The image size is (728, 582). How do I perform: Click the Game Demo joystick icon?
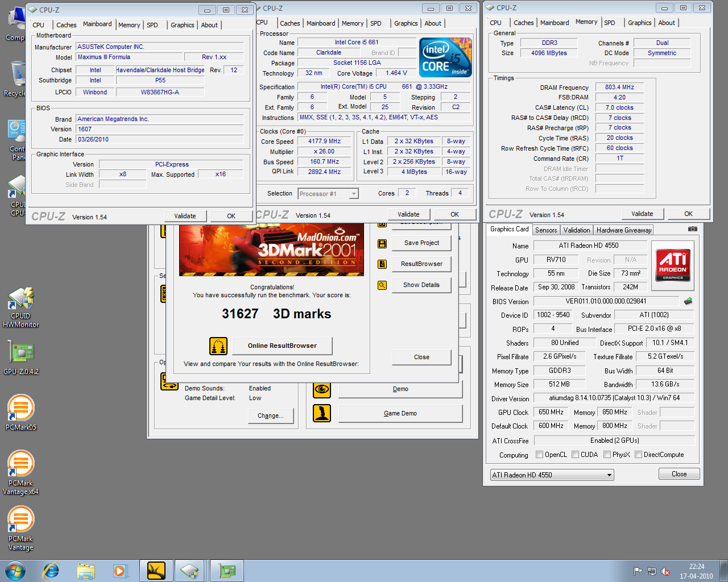coord(322,413)
